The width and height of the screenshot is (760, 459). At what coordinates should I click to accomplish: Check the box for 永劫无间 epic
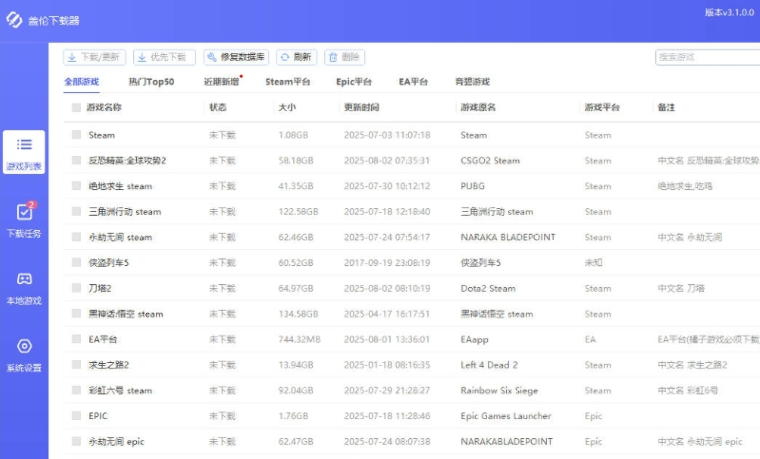tap(76, 441)
